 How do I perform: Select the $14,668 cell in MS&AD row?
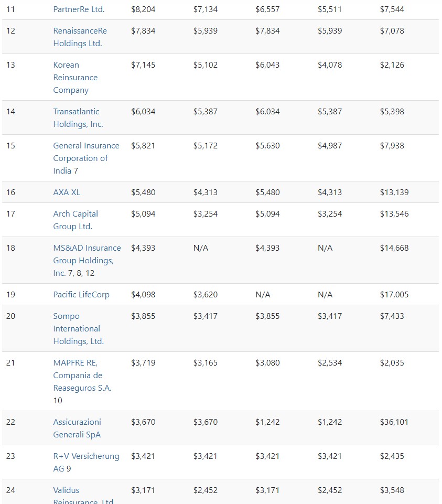coord(394,248)
